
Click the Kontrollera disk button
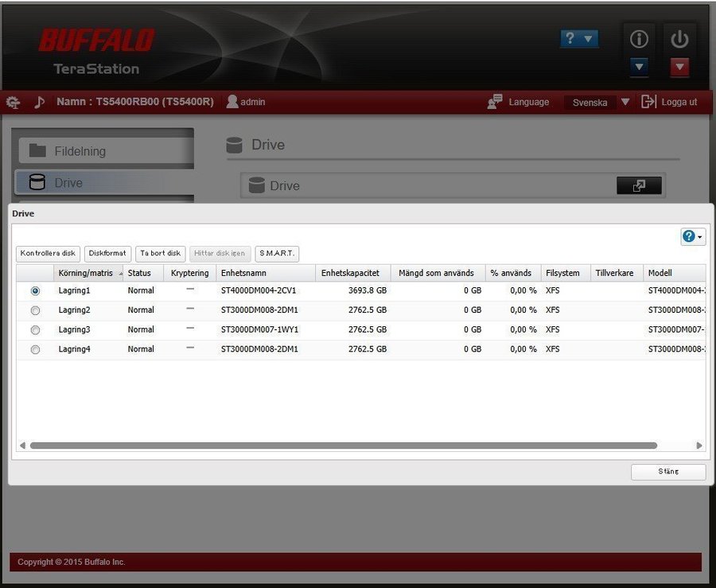coord(48,253)
